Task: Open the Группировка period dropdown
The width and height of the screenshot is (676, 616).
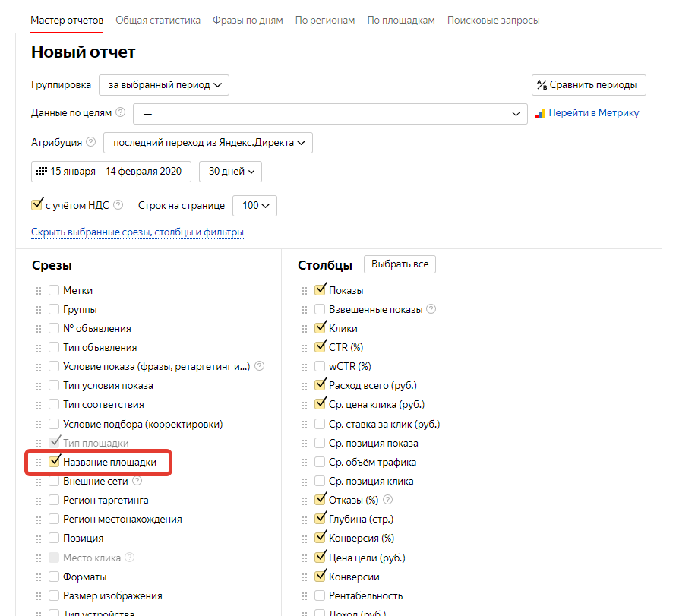Action: [164, 85]
